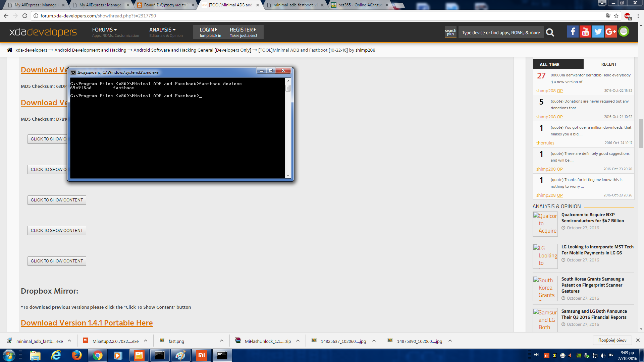Viewport: 644px width, 362px height.
Task: Click the magnifier search icon
Action: click(x=550, y=33)
